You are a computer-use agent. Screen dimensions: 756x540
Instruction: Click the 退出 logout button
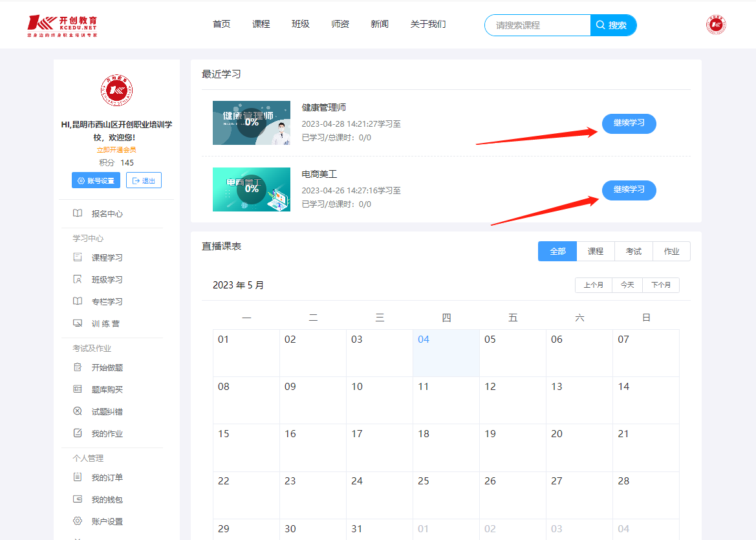[144, 180]
